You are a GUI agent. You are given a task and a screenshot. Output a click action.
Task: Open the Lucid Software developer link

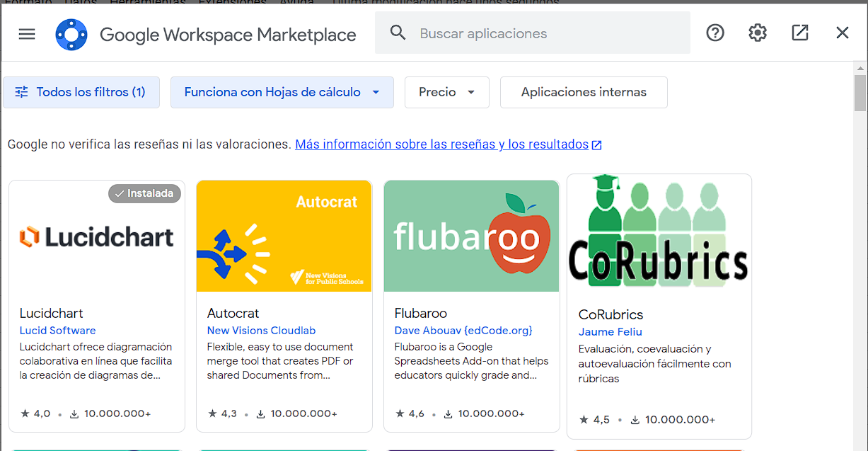click(x=57, y=331)
